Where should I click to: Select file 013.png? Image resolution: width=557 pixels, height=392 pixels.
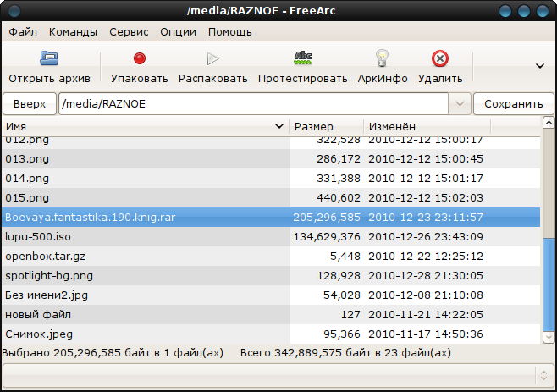(x=27, y=159)
